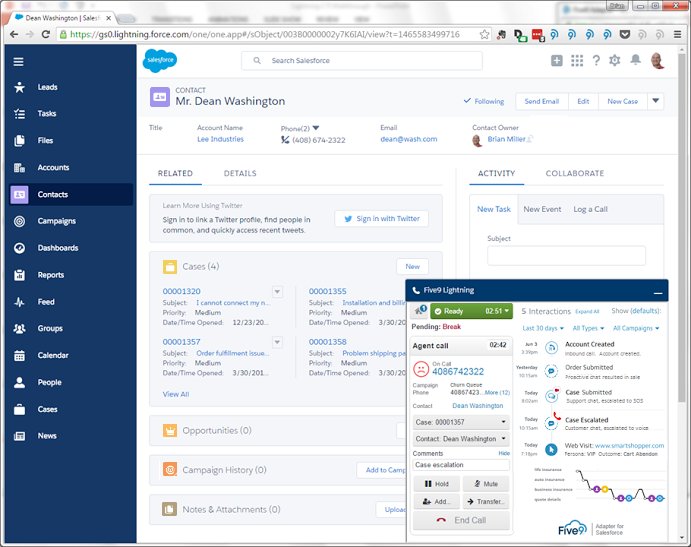
Task: Open Feed in the sidebar
Action: [46, 302]
